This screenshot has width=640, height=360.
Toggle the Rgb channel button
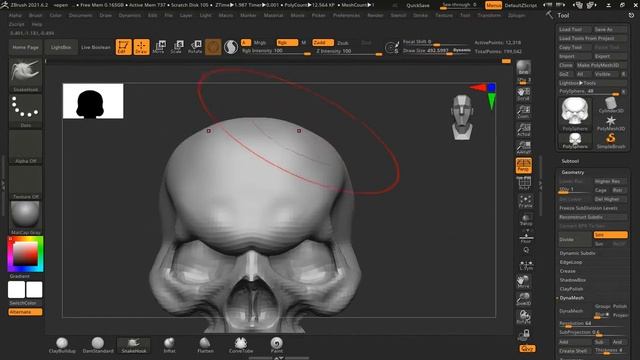point(287,42)
